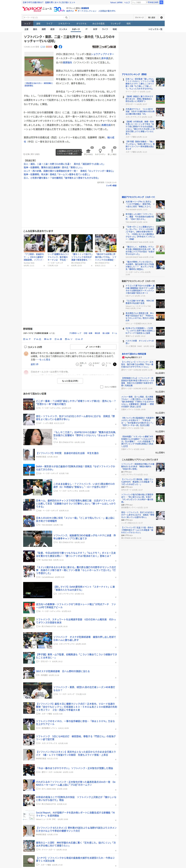Share the article on Facebook
This screenshot has height=868, width=186.
[x=60, y=47]
